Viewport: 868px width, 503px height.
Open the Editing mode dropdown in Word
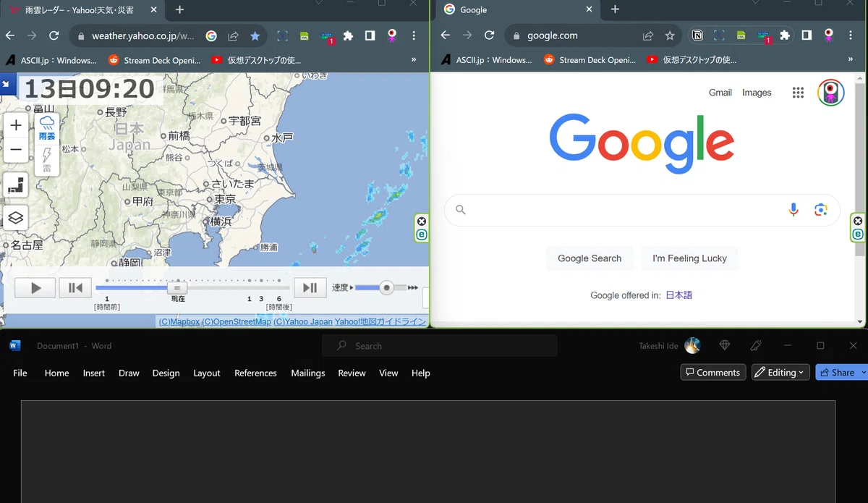pos(780,372)
